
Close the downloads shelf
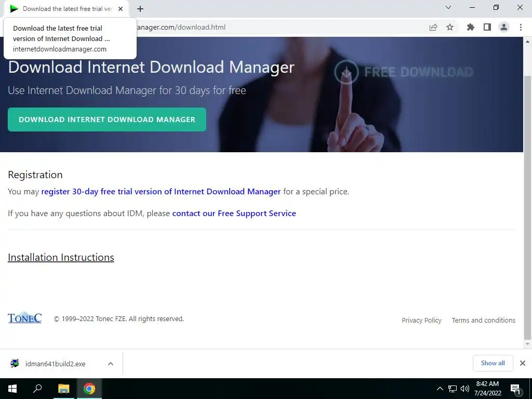click(523, 363)
